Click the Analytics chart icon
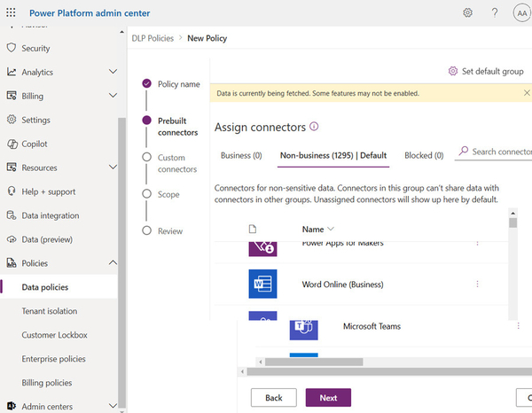This screenshot has width=532, height=413. [12, 72]
